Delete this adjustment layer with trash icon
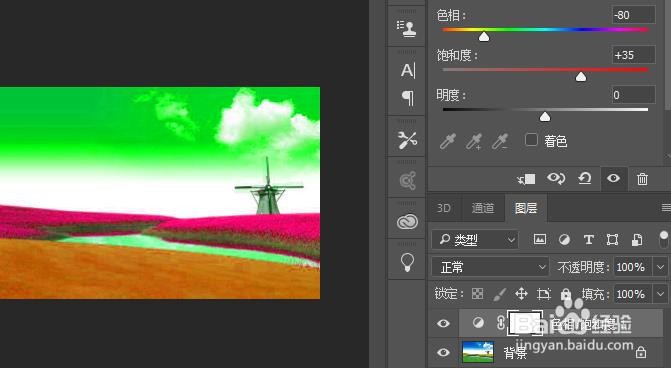The height and width of the screenshot is (368, 671). (x=642, y=178)
